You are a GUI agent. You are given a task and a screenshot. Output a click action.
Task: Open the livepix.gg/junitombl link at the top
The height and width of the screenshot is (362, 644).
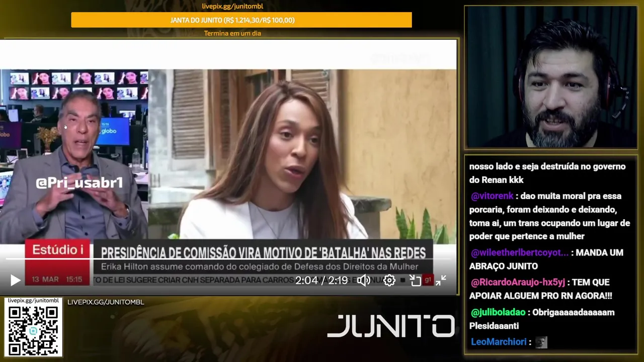232,6
